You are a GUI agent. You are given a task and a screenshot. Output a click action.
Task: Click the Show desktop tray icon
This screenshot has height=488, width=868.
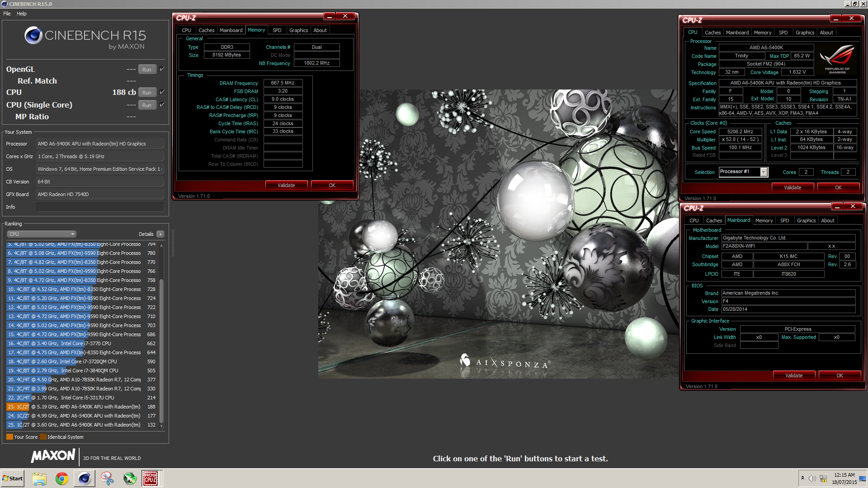(863, 479)
